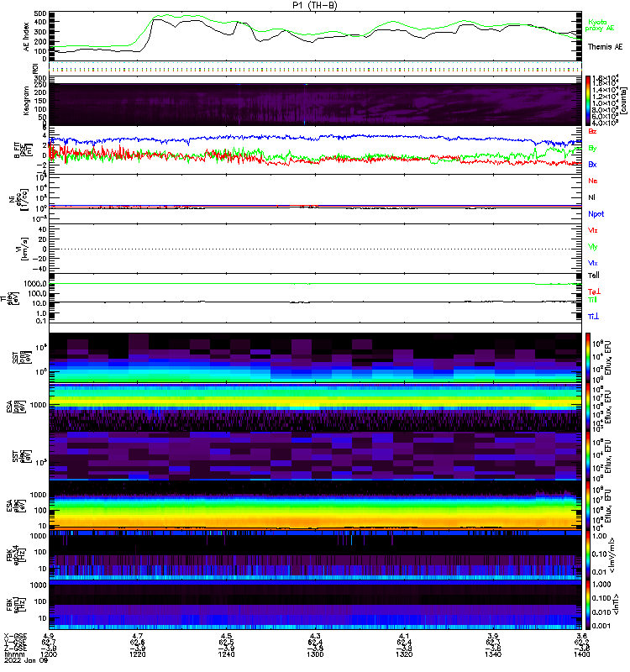Image resolution: width=630 pixels, height=672 pixels.
Task: Select the green "Till" legend label
Action: [x=592, y=300]
